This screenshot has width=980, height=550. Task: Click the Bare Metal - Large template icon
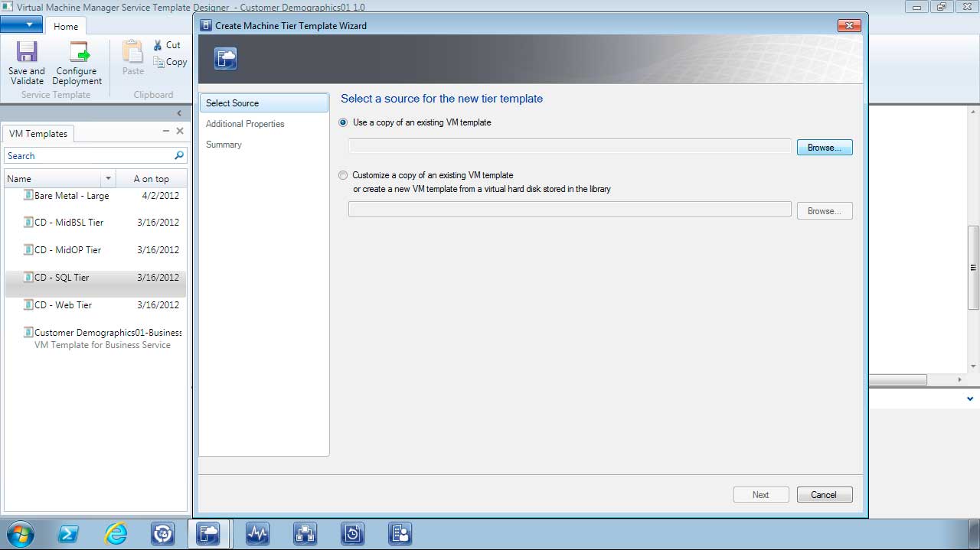click(28, 195)
